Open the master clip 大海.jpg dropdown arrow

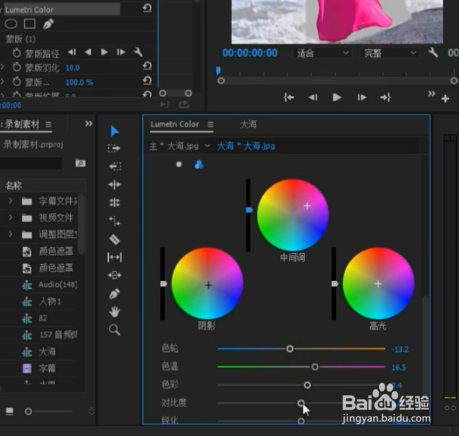click(x=207, y=146)
